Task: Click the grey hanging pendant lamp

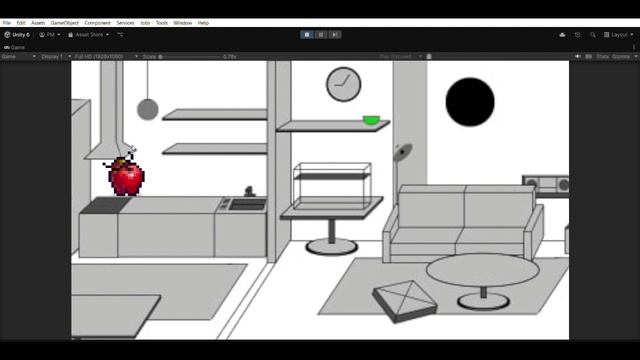Action: [x=147, y=109]
